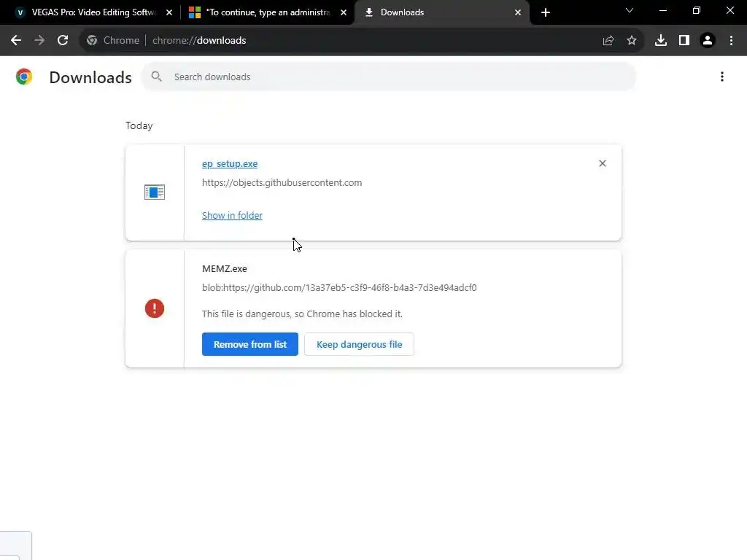Click the red danger warning icon
This screenshot has width=747, height=560.
tap(155, 308)
